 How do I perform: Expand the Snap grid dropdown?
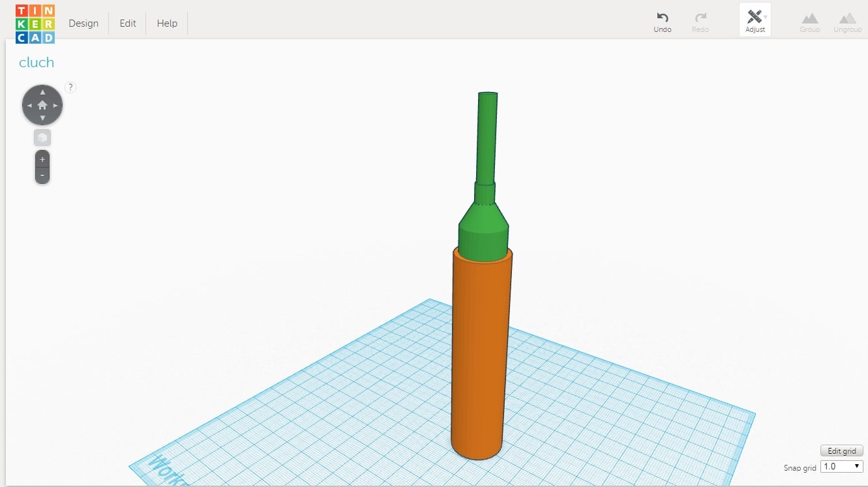pyautogui.click(x=841, y=466)
